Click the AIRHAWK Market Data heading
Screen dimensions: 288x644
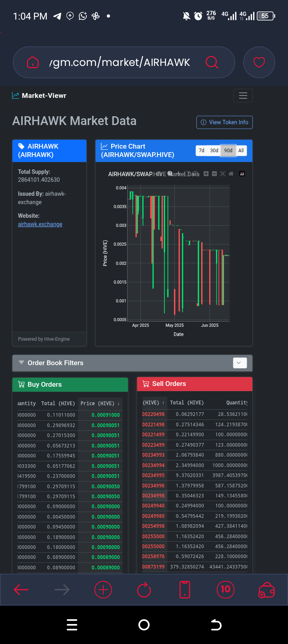click(x=74, y=121)
